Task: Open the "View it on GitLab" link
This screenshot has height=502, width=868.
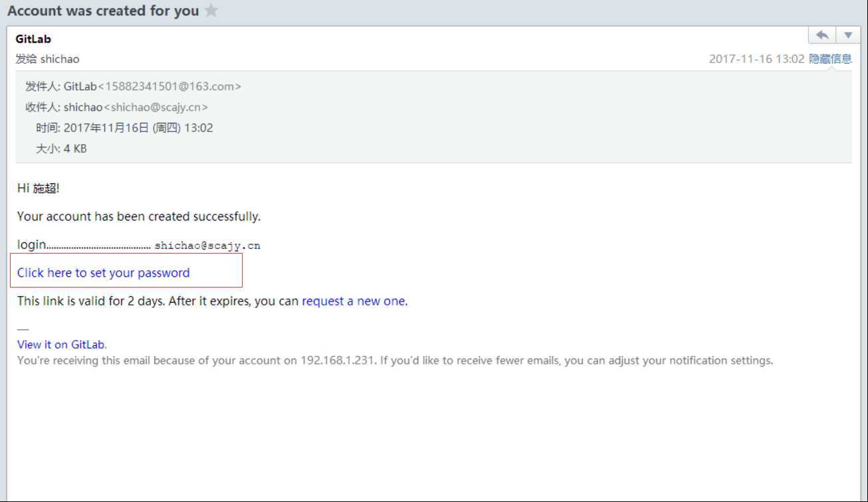Action: [61, 345]
